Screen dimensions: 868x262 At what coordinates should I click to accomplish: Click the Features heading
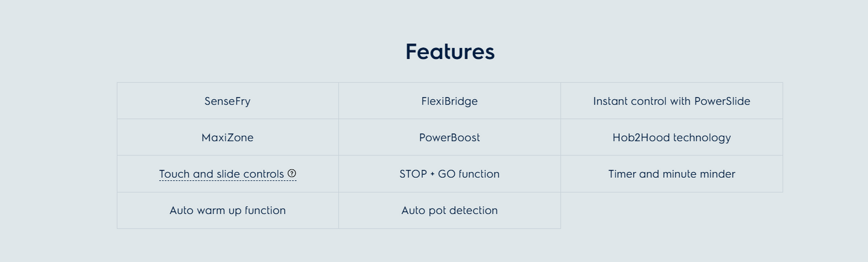[450, 52]
